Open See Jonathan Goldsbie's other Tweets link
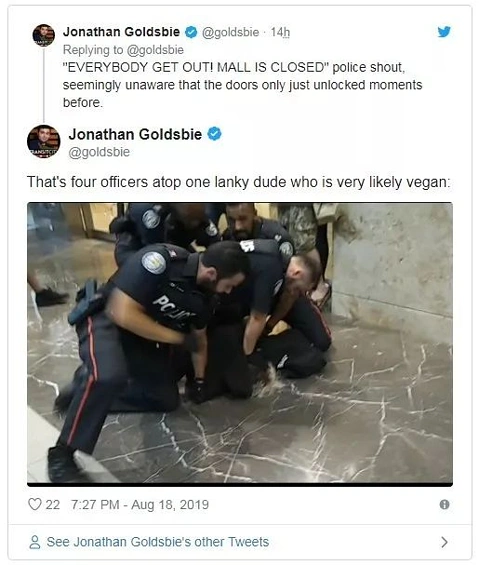The image size is (479, 565). click(x=158, y=542)
